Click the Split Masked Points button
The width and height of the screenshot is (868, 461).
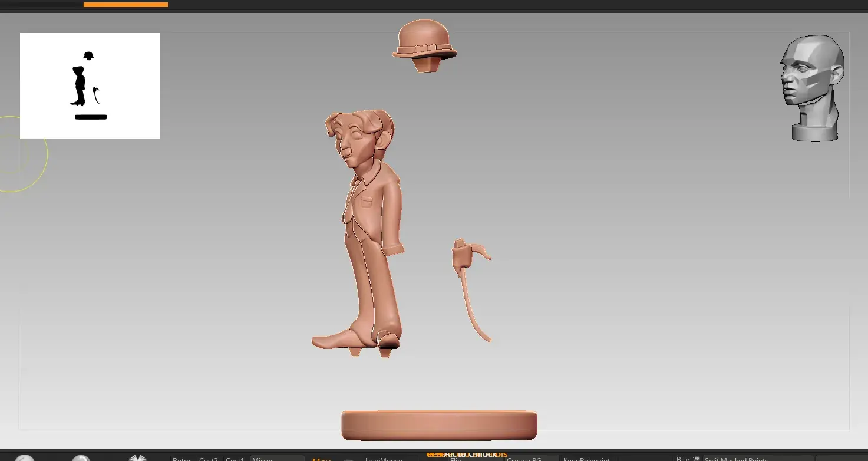tap(758, 458)
